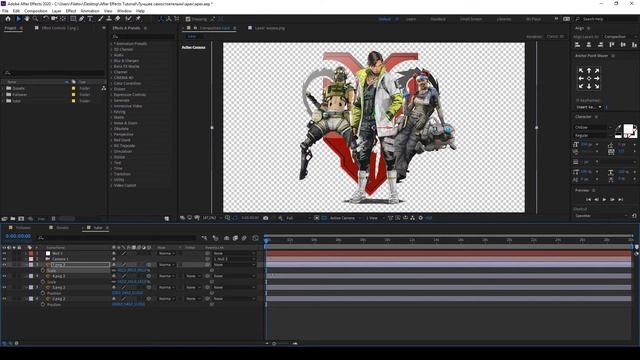Toggle the Snapping checkbox in the toolbar
This screenshot has width=640, height=360.
[x=188, y=19]
